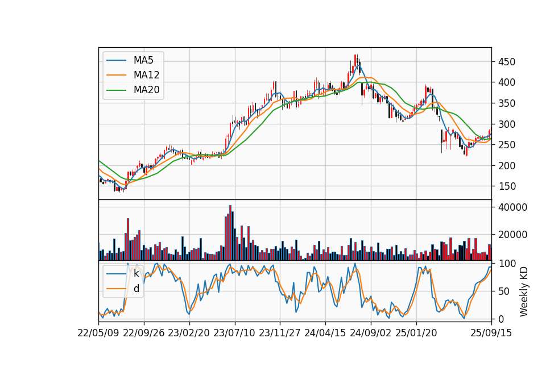Click the MA12 legend label
Image resolution: width=546 pixels, height=392 pixels.
[x=146, y=75]
